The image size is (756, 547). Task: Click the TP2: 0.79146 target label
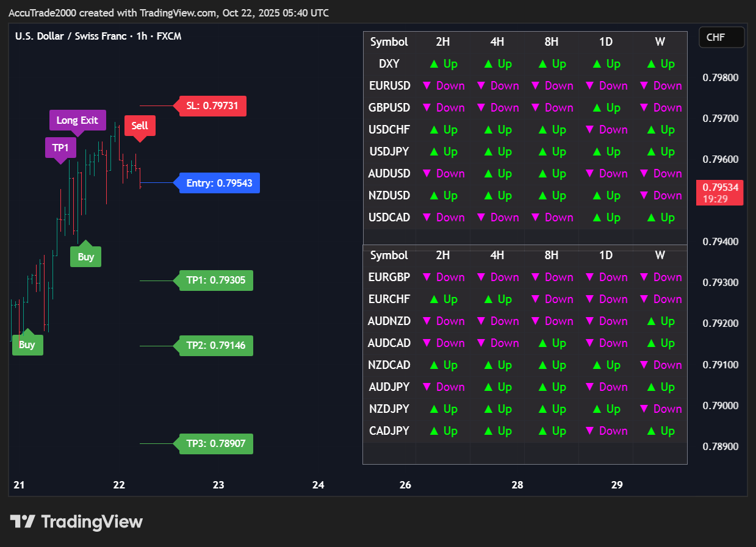coord(215,346)
